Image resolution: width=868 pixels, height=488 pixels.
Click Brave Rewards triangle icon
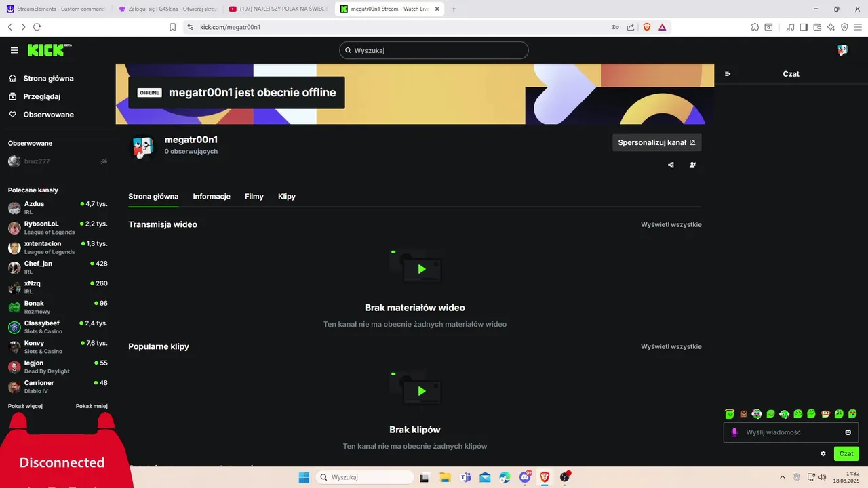click(662, 27)
